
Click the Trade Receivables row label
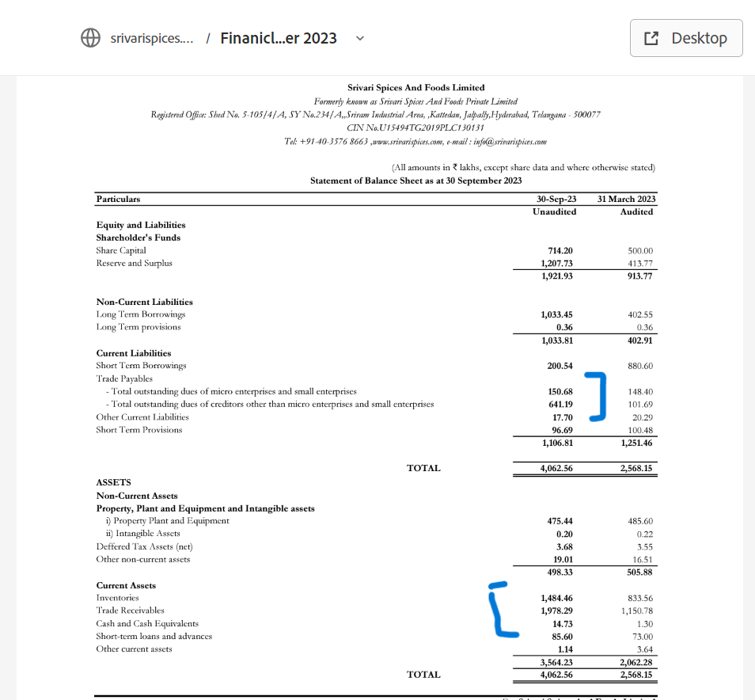click(x=130, y=611)
